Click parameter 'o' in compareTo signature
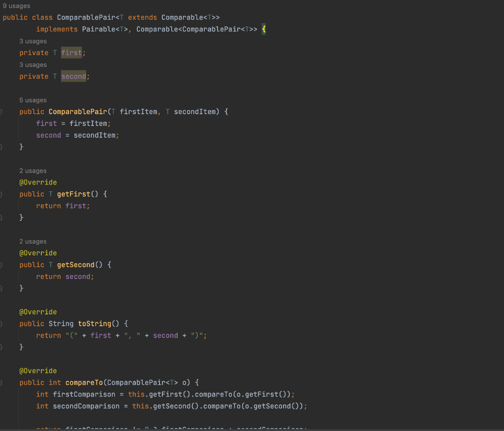 184,382
